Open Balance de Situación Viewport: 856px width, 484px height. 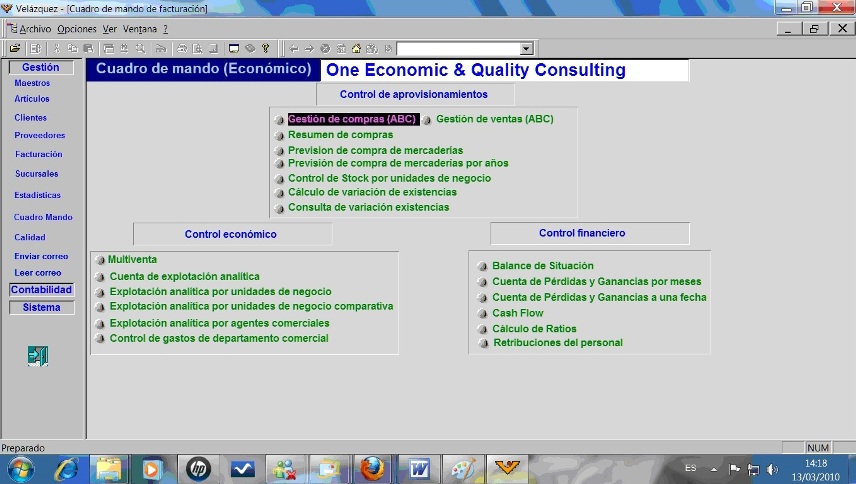point(543,266)
